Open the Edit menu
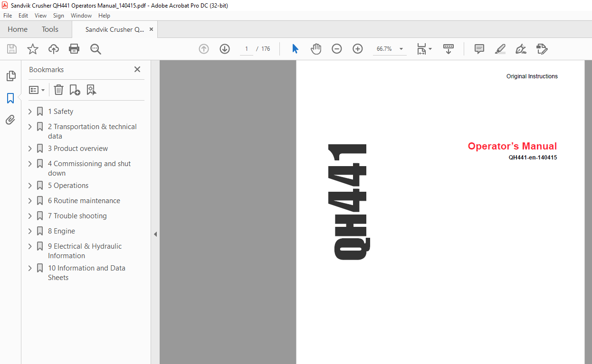 coord(23,16)
